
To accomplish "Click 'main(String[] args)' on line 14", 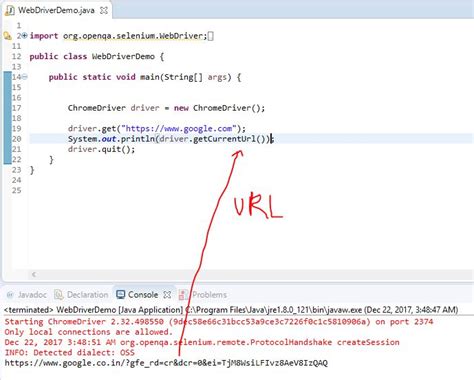I will coord(185,77).
